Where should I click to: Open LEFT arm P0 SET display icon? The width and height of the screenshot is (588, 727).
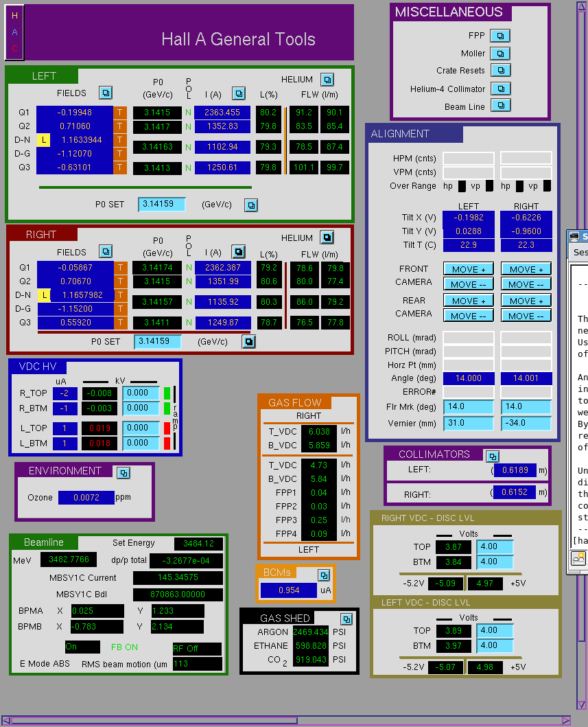250,205
